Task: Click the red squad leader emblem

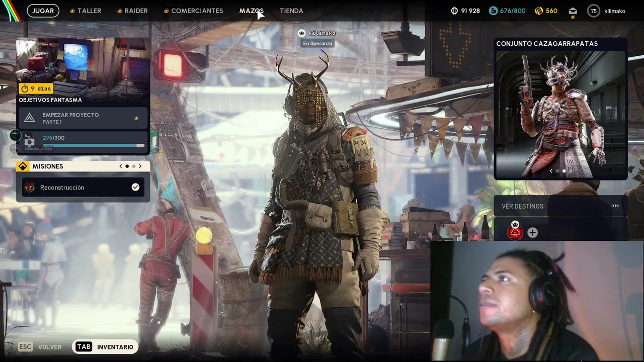Action: pyautogui.click(x=515, y=232)
